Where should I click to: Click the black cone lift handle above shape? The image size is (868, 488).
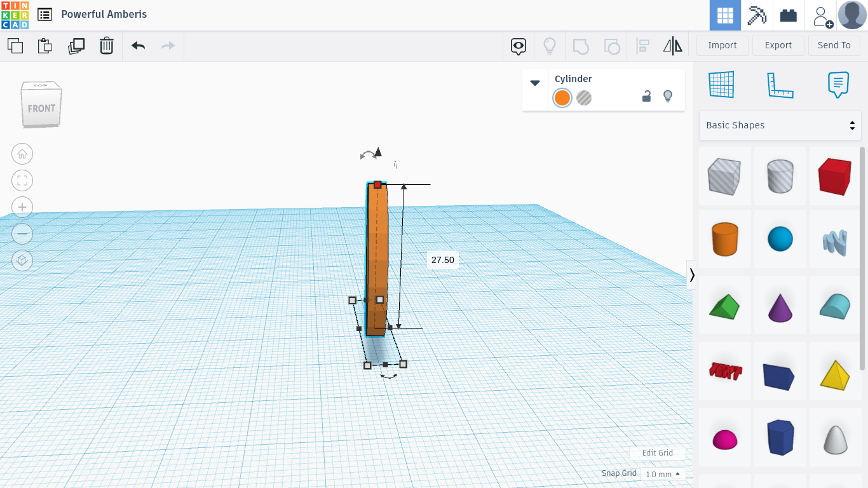coord(378,152)
